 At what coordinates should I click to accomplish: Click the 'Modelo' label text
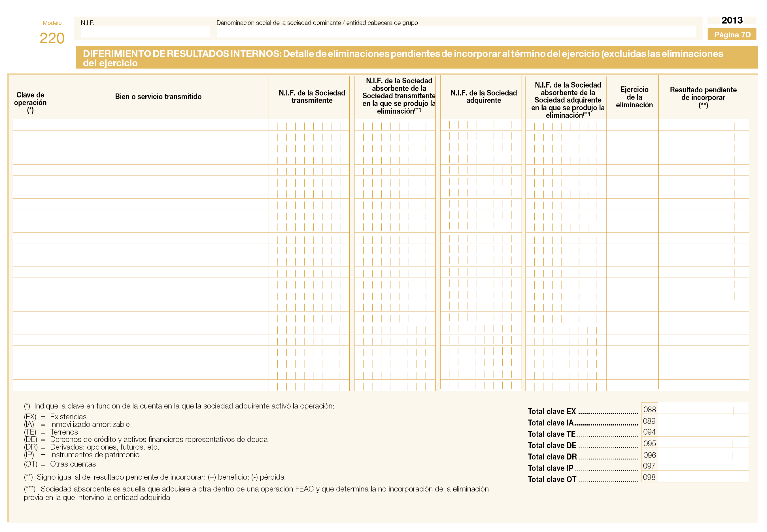click(x=52, y=23)
